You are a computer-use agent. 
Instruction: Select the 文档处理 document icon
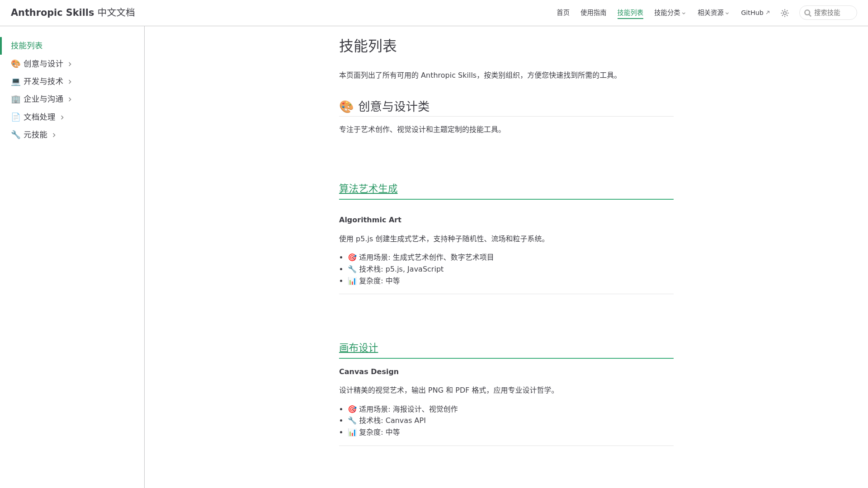click(x=15, y=117)
